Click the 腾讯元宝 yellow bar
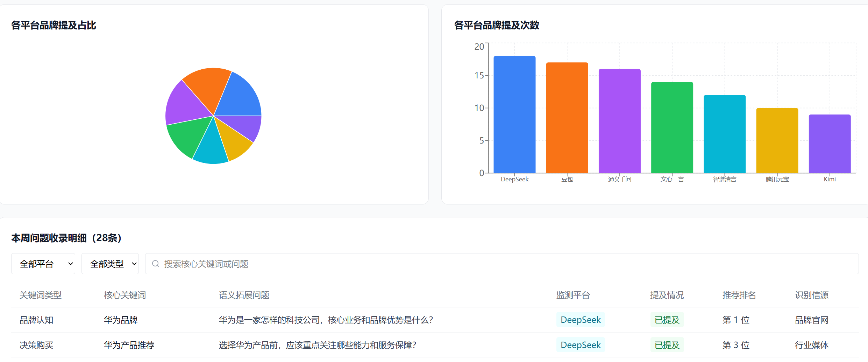This screenshot has width=868, height=362. [x=777, y=140]
